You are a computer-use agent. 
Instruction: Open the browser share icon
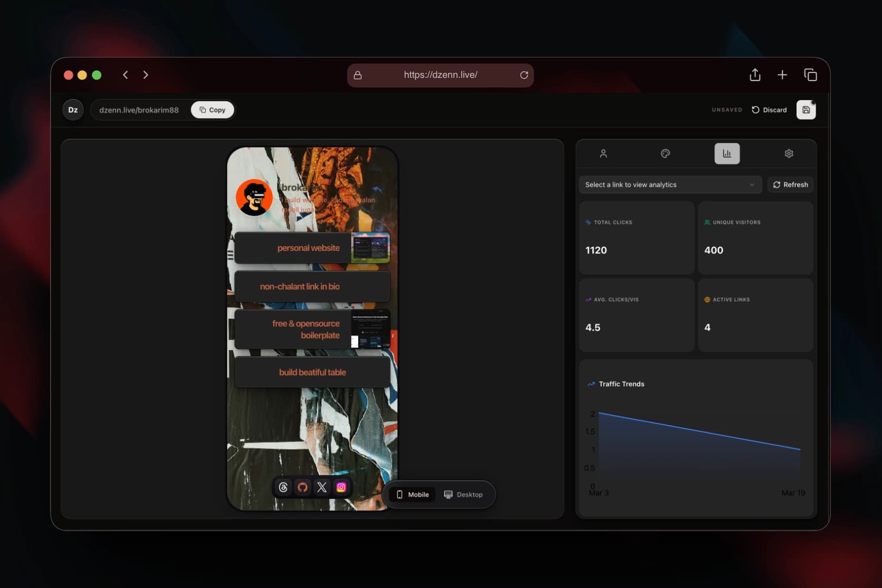pyautogui.click(x=755, y=75)
